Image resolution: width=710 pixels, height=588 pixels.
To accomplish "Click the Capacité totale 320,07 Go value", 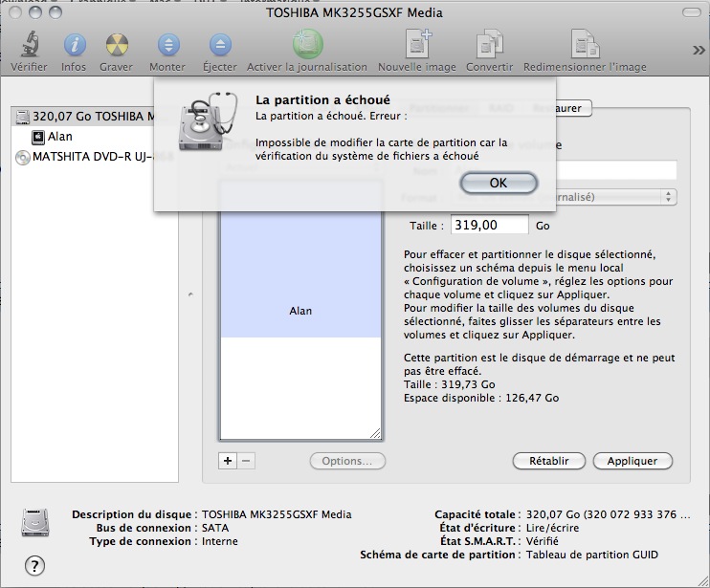I will (609, 514).
